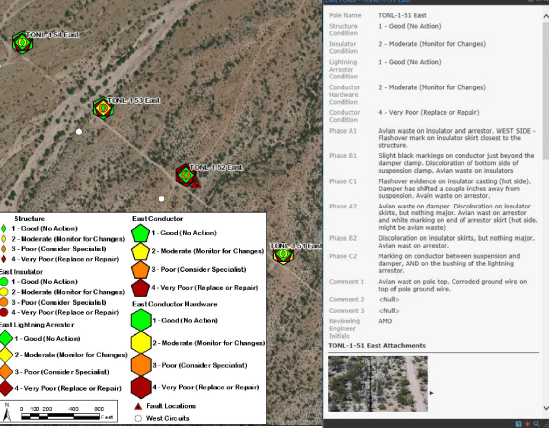Click the Pole Name value TONL-1-51 East
The image size is (549, 428).
(402, 15)
